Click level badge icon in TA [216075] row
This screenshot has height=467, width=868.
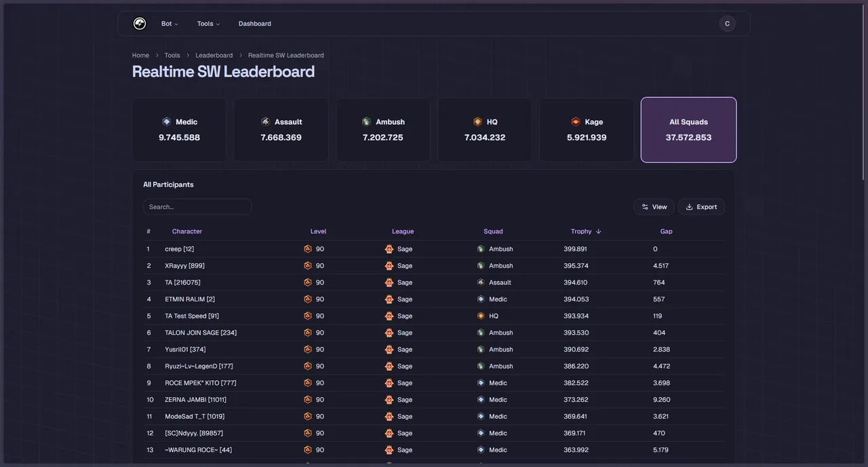point(308,282)
